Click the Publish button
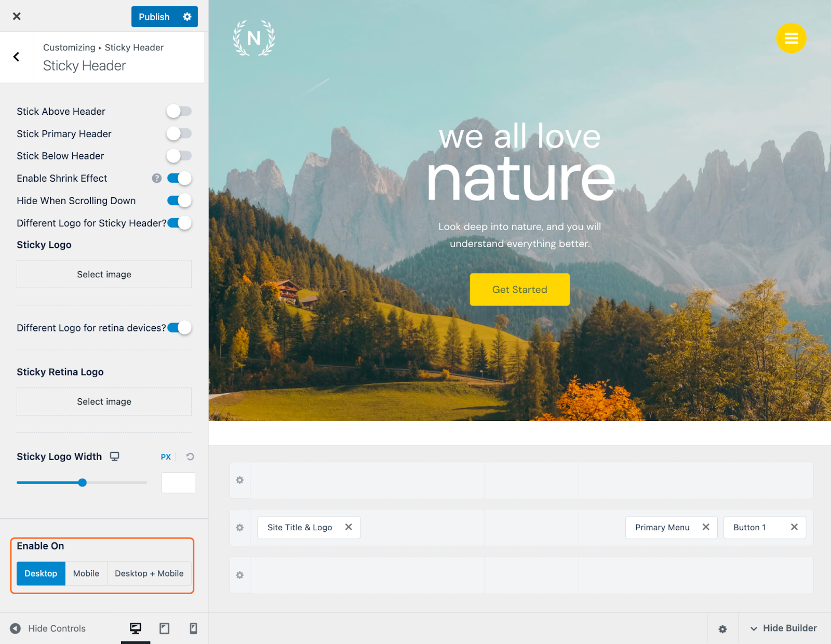 [x=154, y=17]
